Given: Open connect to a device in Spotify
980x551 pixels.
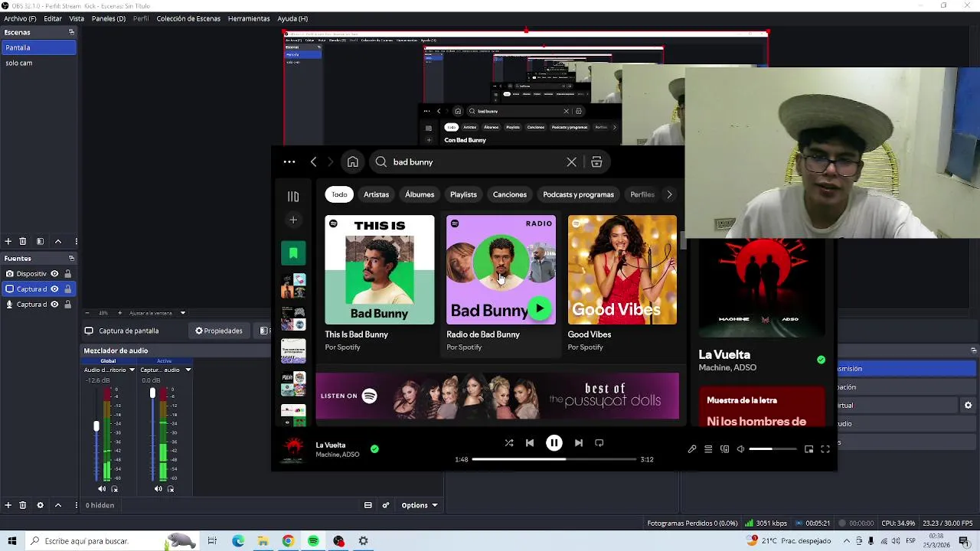Looking at the screenshot, I should point(724,449).
